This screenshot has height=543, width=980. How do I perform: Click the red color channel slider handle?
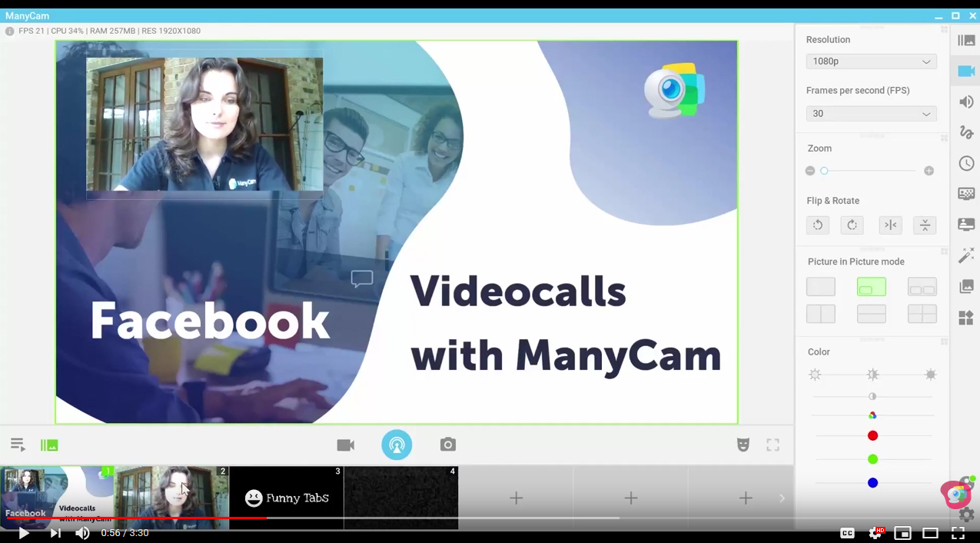point(872,435)
